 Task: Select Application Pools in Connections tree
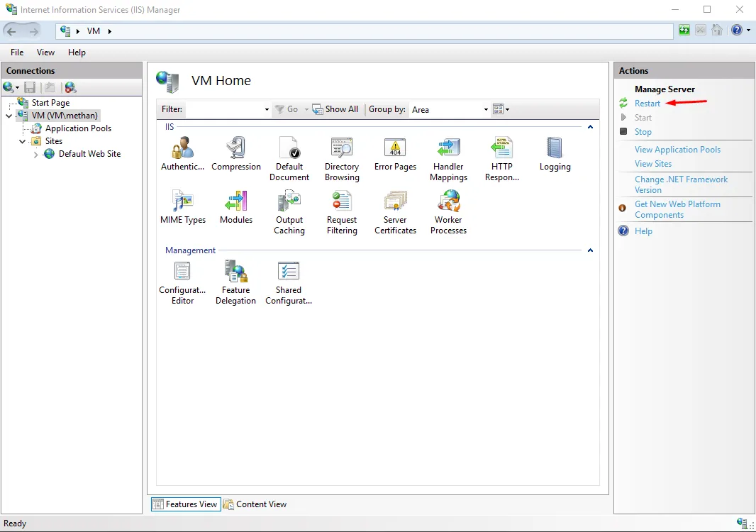78,128
